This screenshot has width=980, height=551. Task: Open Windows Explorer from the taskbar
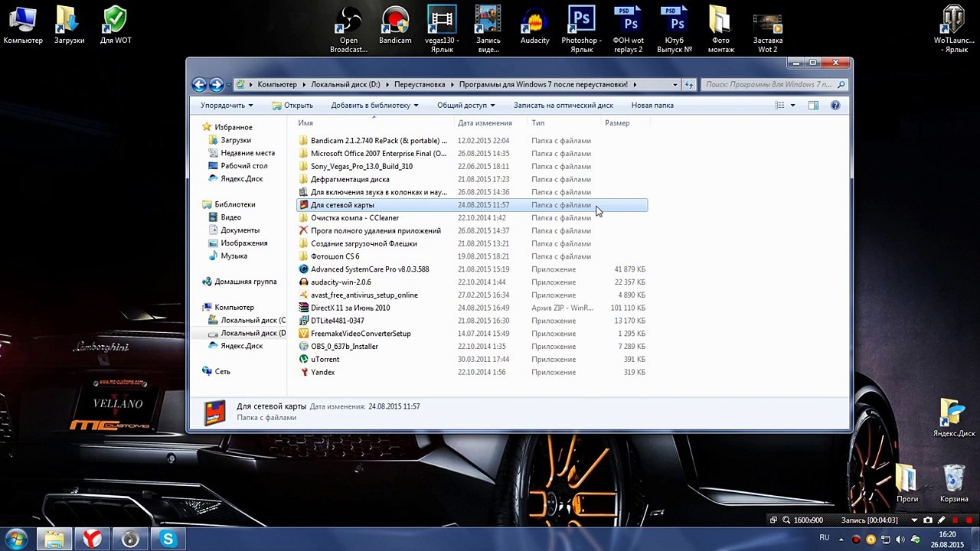coord(54,539)
